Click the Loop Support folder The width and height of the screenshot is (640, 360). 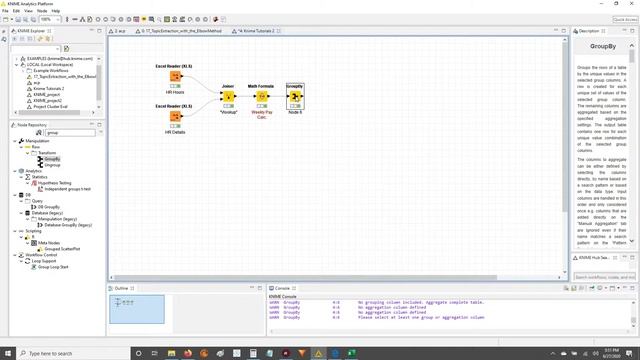44,261
